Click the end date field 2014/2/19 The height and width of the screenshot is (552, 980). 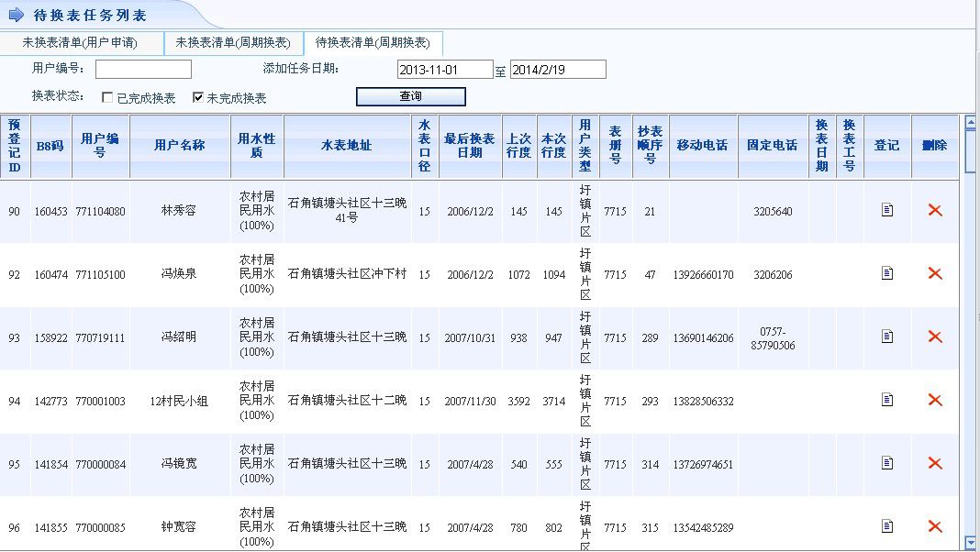[x=558, y=70]
